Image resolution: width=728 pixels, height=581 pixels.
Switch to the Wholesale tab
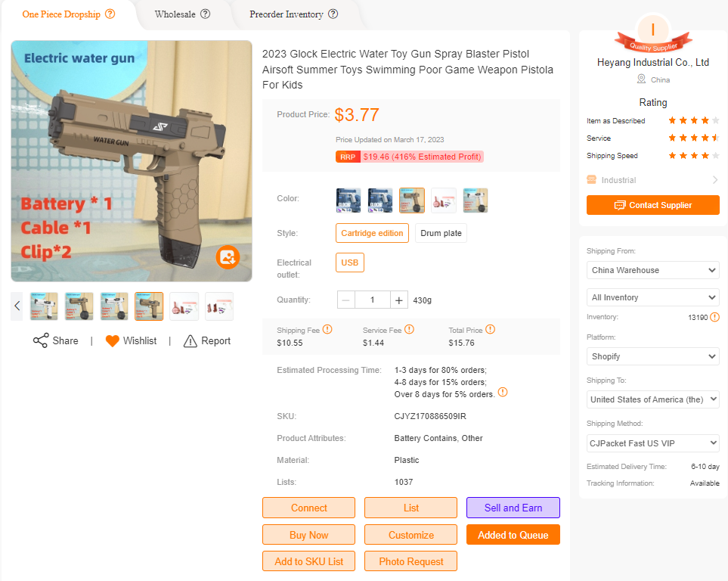pos(175,14)
